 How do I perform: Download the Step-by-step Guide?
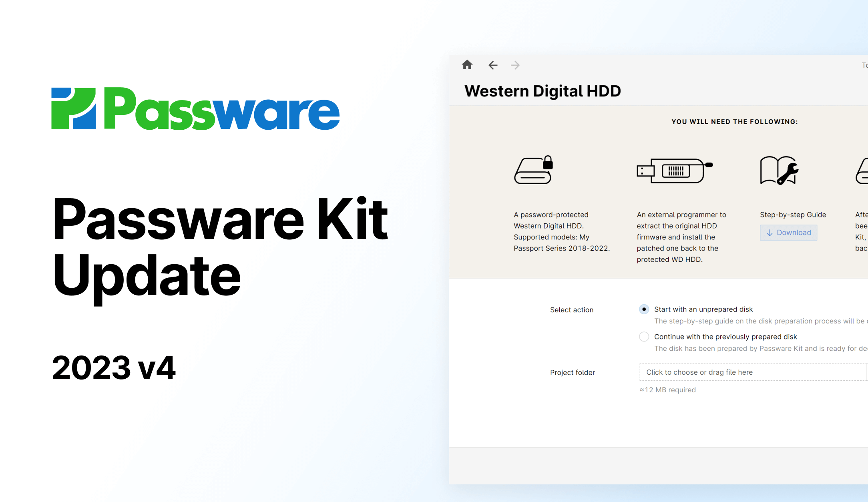[x=788, y=233]
